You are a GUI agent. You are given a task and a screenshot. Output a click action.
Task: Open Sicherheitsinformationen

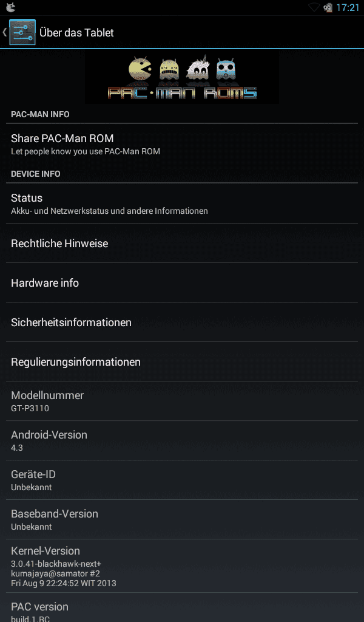pos(182,322)
